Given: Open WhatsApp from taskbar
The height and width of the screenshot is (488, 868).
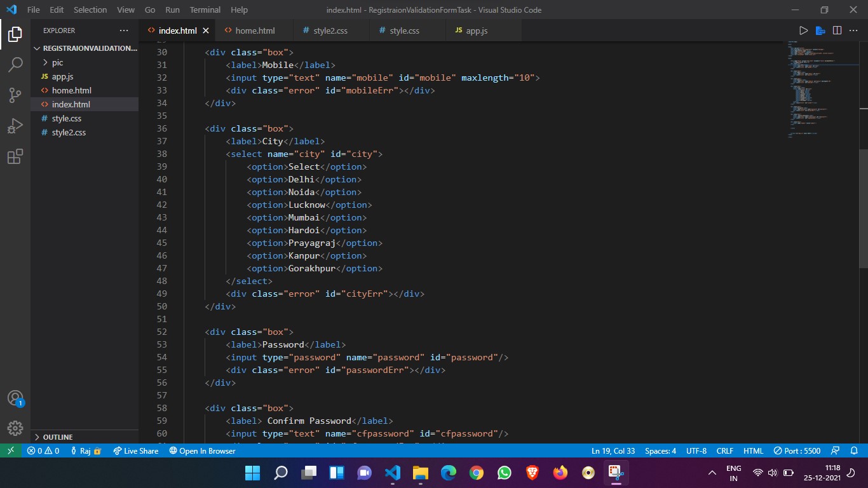Looking at the screenshot, I should (x=504, y=473).
